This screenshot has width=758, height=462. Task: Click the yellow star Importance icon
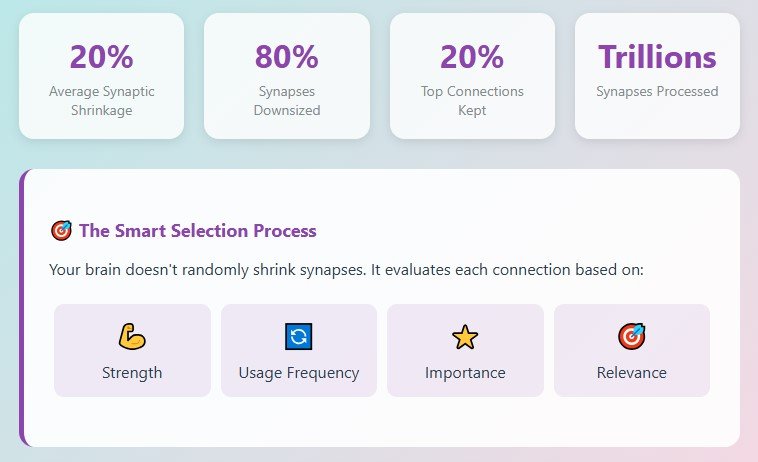click(465, 337)
